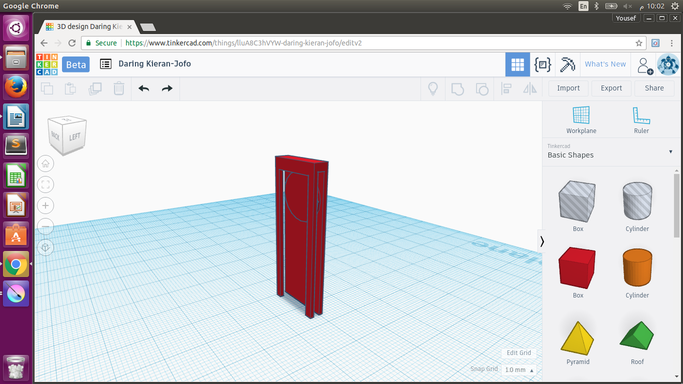Bookmark this page with the star
This screenshot has height=384, width=683.
[x=639, y=43]
